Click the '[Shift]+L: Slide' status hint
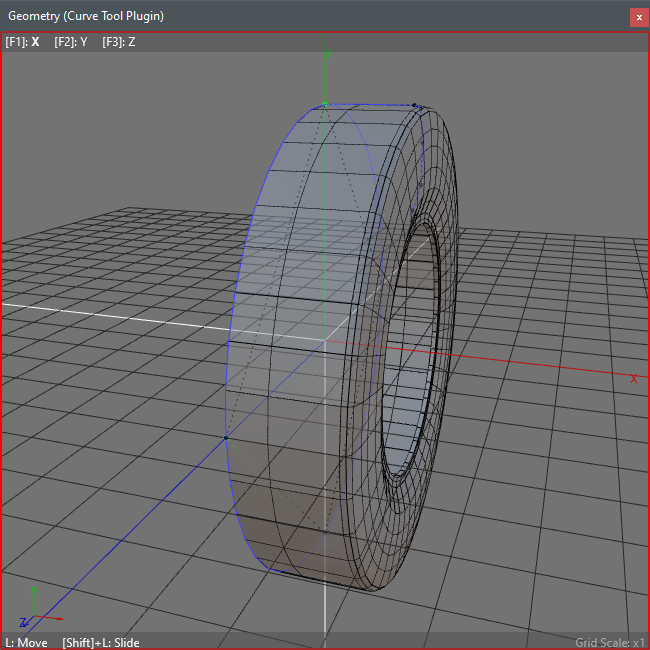 (101, 643)
